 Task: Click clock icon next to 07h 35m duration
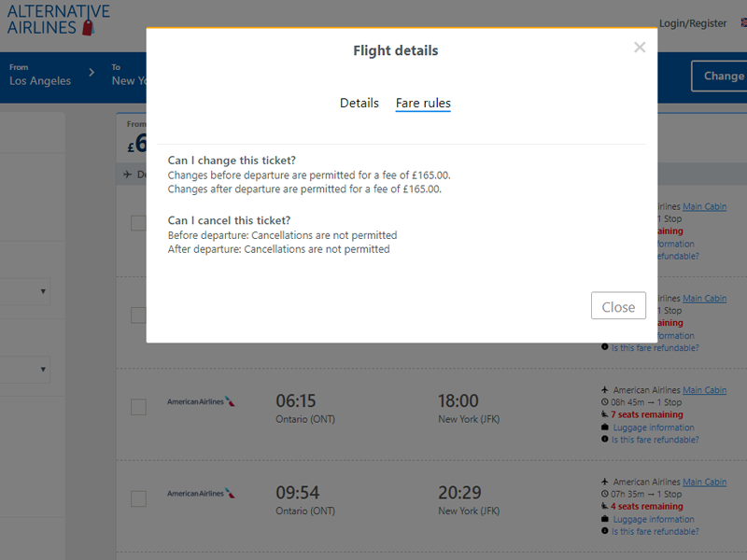coord(604,494)
